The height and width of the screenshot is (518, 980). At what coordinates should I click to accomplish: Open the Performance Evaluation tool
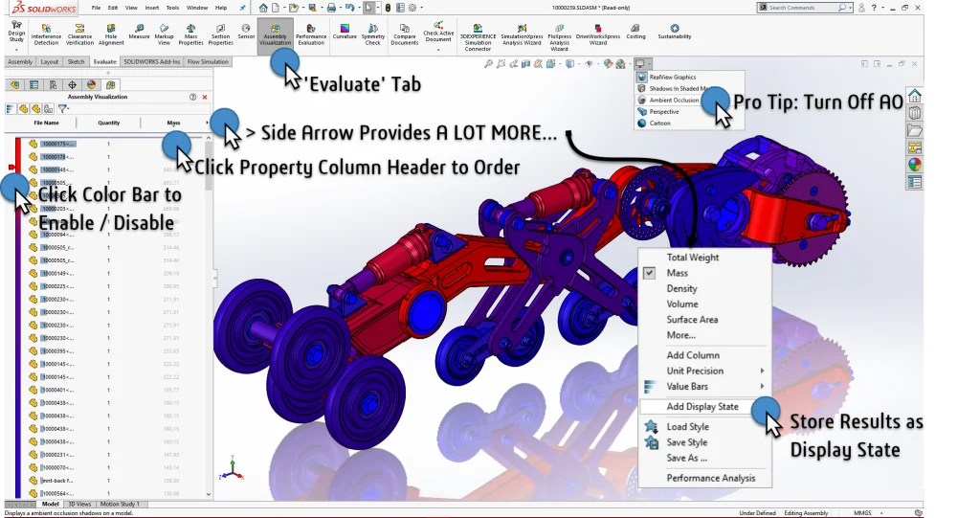click(311, 34)
